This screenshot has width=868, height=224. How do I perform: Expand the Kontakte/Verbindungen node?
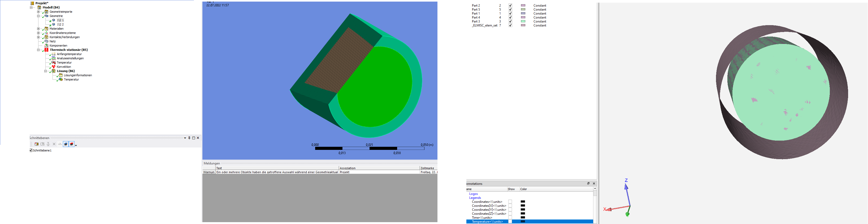tap(38, 37)
